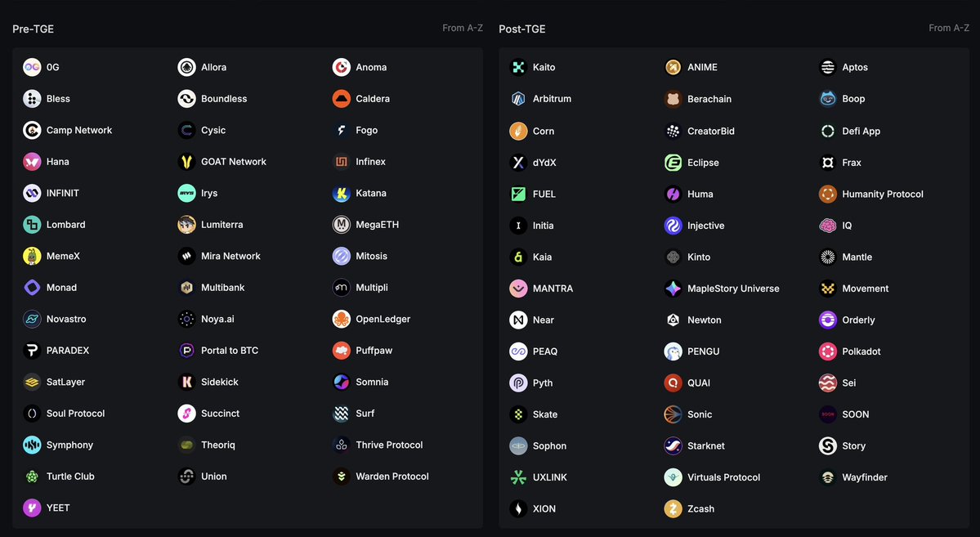Click the Lombard name
Screen dimensions: 980x537
(65, 225)
